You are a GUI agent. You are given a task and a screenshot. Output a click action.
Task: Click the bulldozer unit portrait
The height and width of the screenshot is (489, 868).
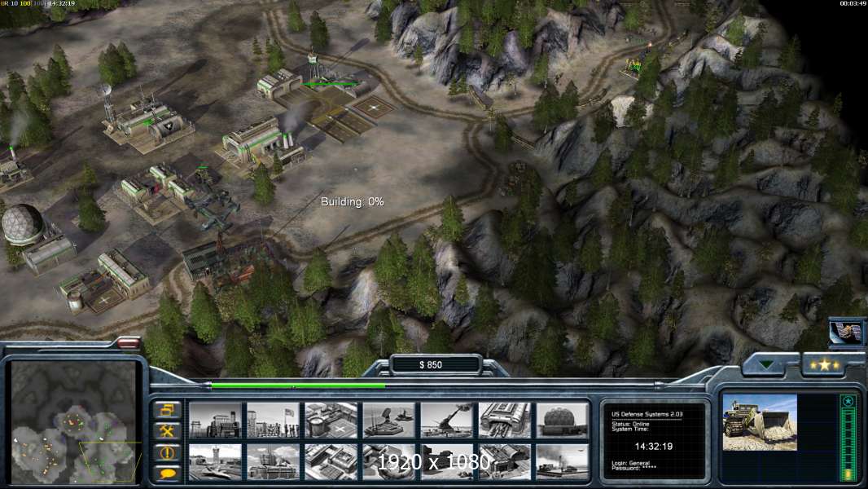click(760, 422)
